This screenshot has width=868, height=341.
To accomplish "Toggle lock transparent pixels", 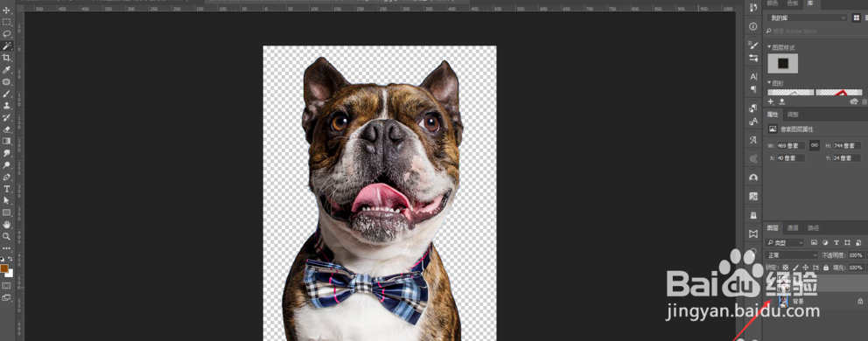I will (786, 268).
